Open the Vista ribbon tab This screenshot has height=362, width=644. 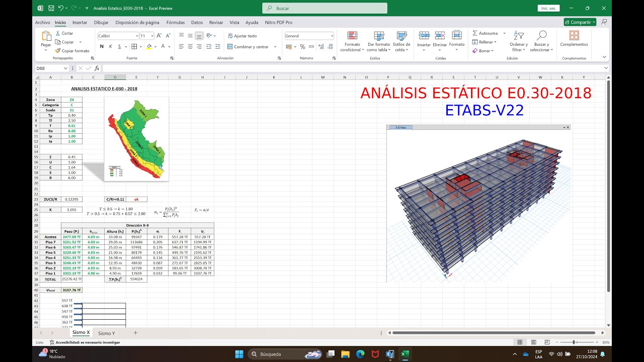click(x=234, y=22)
